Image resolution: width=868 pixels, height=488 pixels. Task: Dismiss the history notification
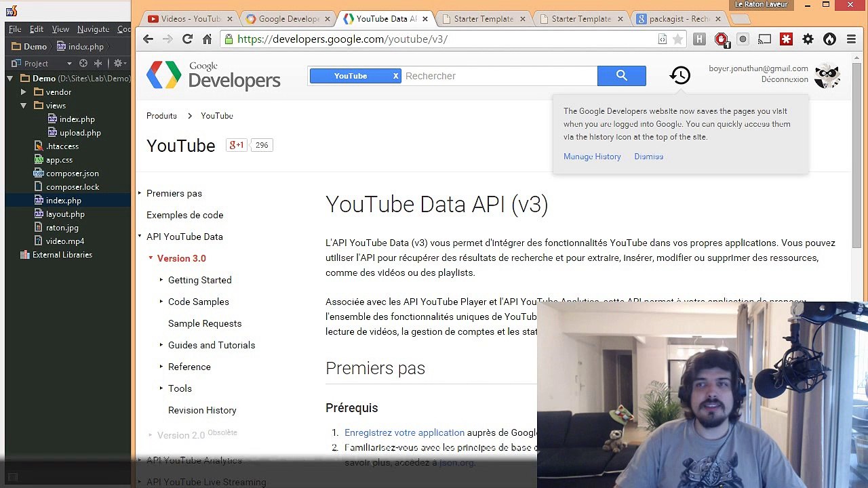[x=649, y=157]
